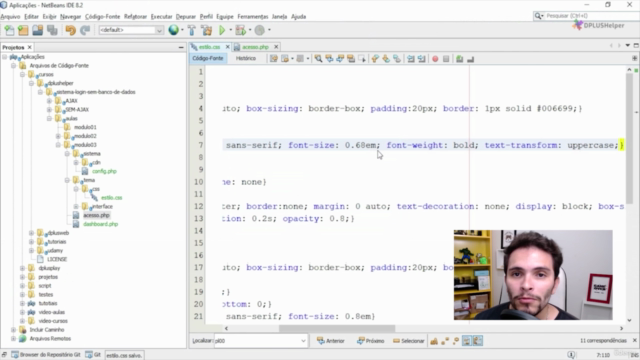This screenshot has width=640, height=360.
Task: Click the globe browser icon in toolbar
Action: (173, 30)
